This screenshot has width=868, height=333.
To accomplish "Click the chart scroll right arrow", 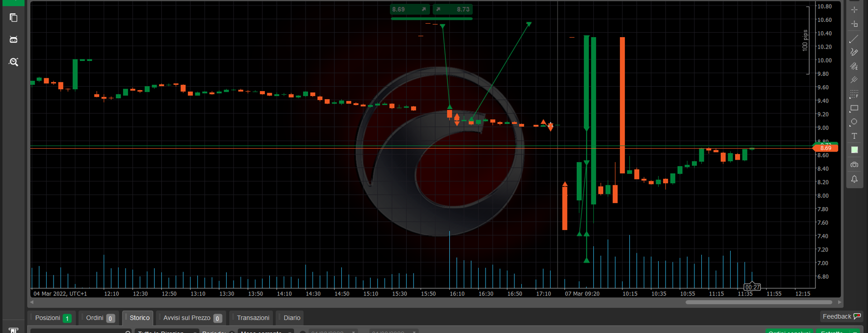I will point(839,302).
